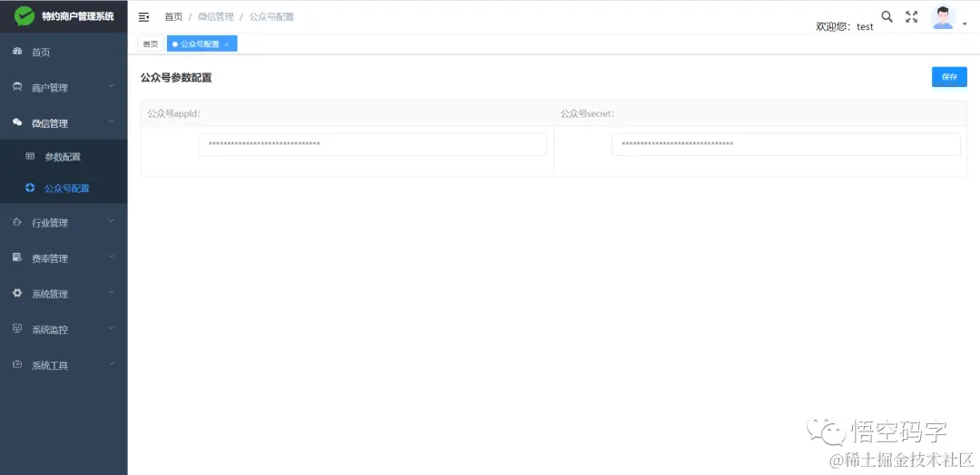Open the search magnifier icon
980x475 pixels.
887,17
